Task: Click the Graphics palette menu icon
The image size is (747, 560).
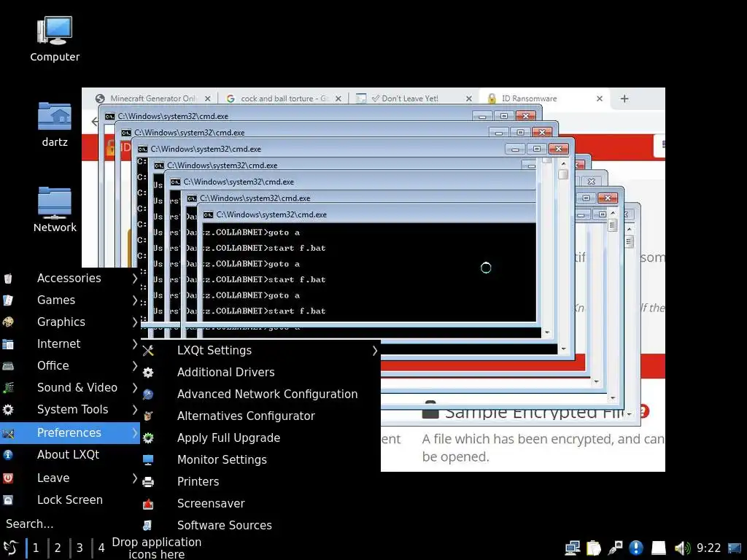Action: click(8, 322)
